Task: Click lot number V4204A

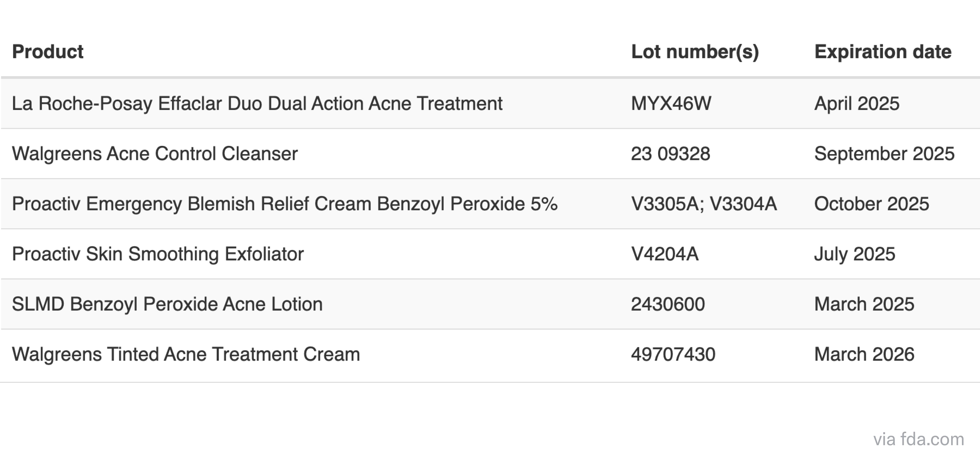Action: [x=665, y=254]
